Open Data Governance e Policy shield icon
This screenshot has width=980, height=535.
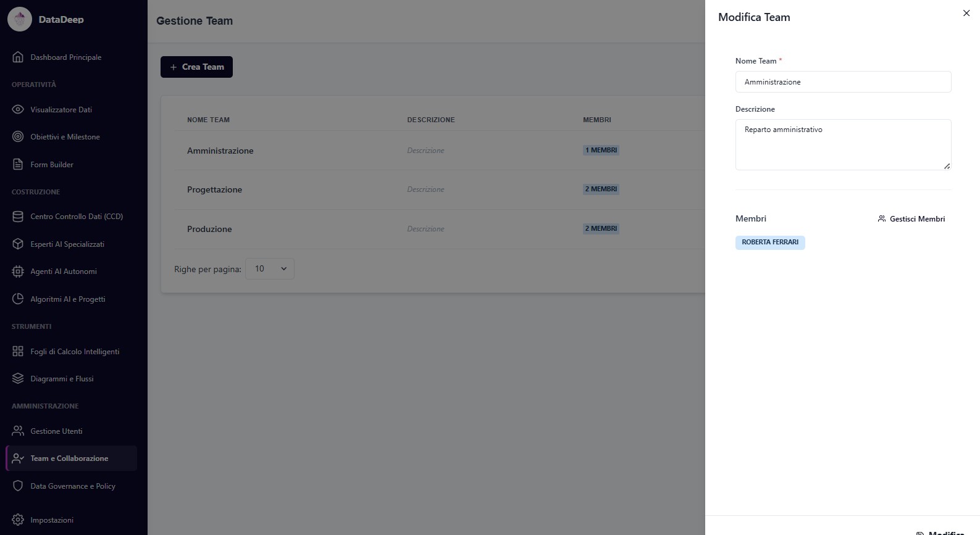pos(18,486)
